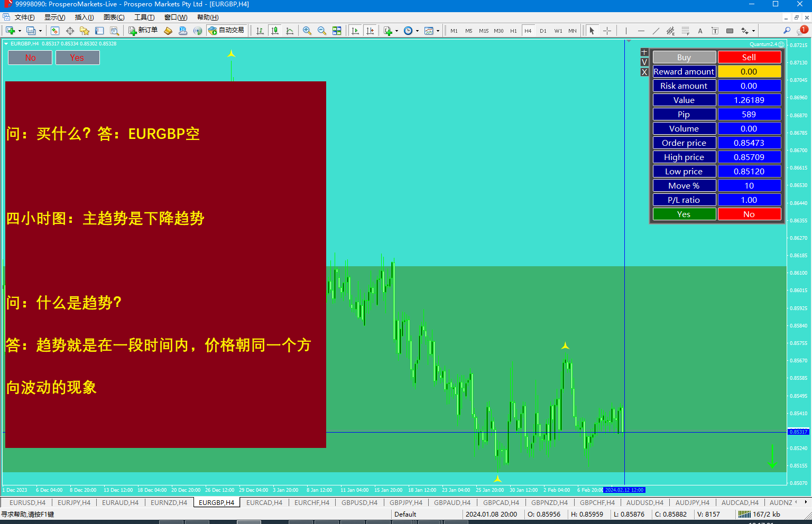Open the Navigator favorites folder icon
The width and height of the screenshot is (812, 524).
[x=85, y=31]
